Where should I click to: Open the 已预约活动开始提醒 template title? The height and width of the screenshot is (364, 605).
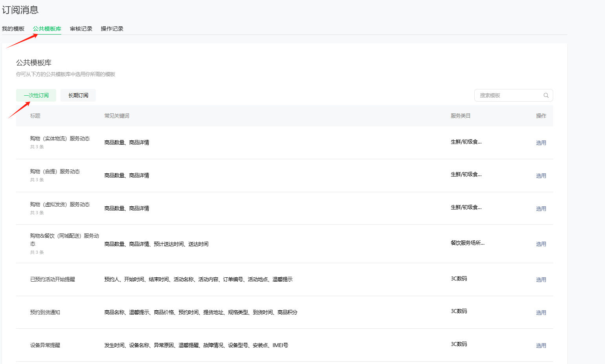click(53, 279)
